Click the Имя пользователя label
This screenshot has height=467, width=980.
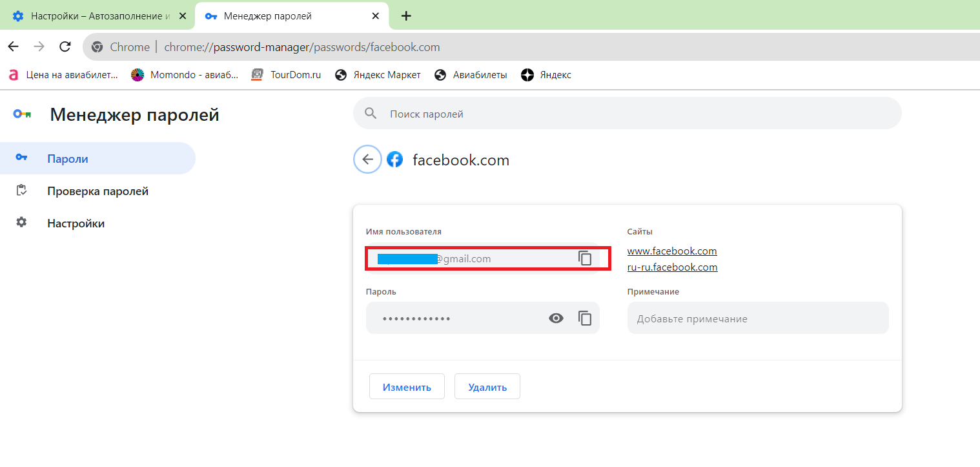pyautogui.click(x=403, y=231)
